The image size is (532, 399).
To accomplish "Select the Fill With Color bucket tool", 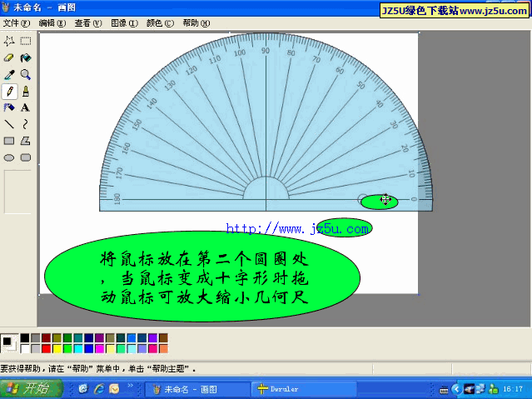I will click(26, 57).
